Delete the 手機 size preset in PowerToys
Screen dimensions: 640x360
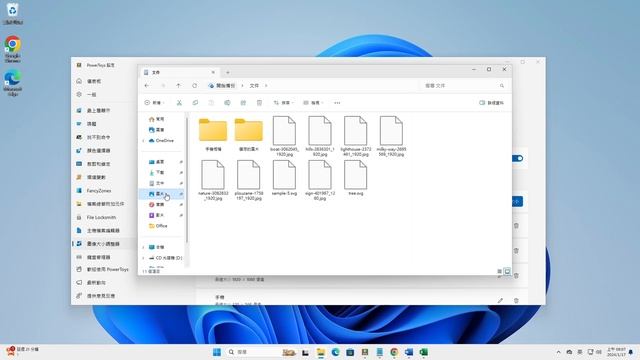click(x=516, y=301)
